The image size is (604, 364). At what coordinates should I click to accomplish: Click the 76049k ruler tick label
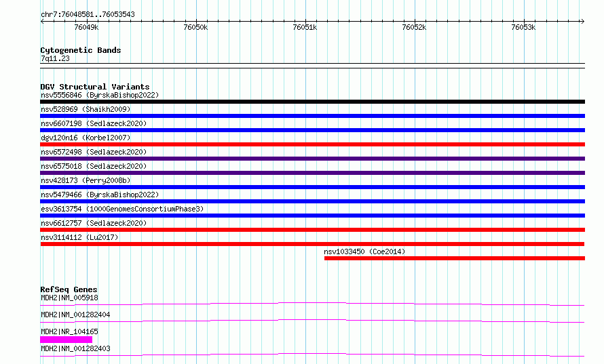pos(86,27)
